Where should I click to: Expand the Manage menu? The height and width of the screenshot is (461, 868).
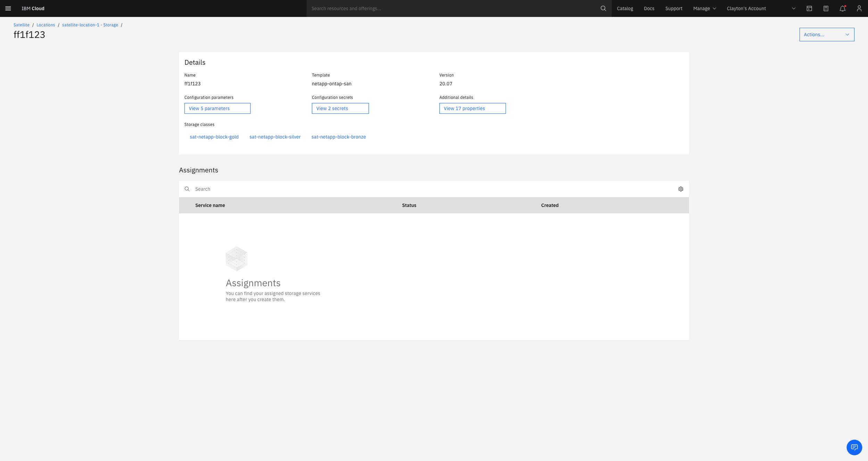coord(704,8)
